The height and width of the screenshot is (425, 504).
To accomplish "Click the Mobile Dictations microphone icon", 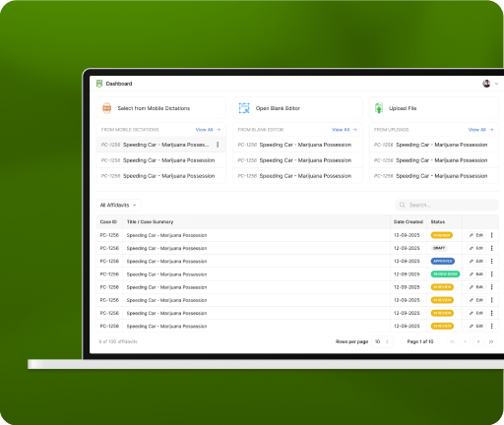I will click(x=106, y=108).
